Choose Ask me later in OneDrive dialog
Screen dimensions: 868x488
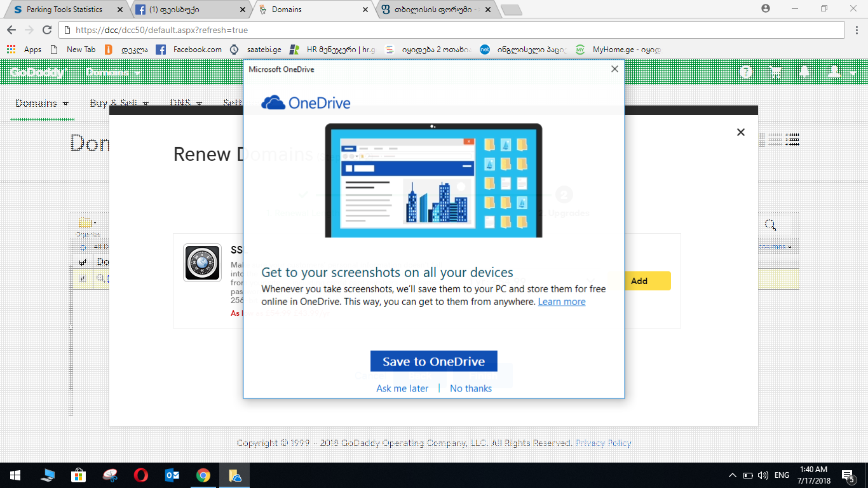coord(402,388)
